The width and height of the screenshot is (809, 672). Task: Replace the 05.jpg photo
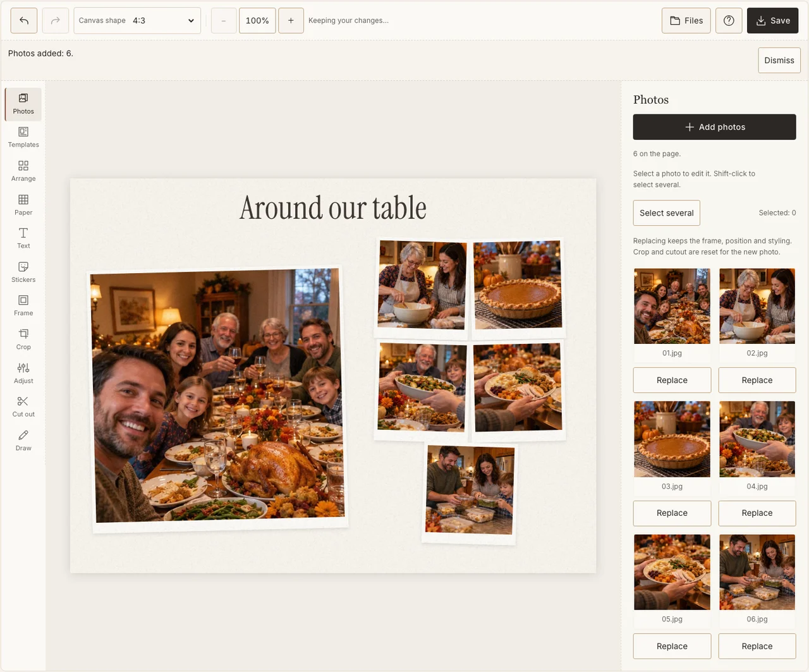(672, 646)
